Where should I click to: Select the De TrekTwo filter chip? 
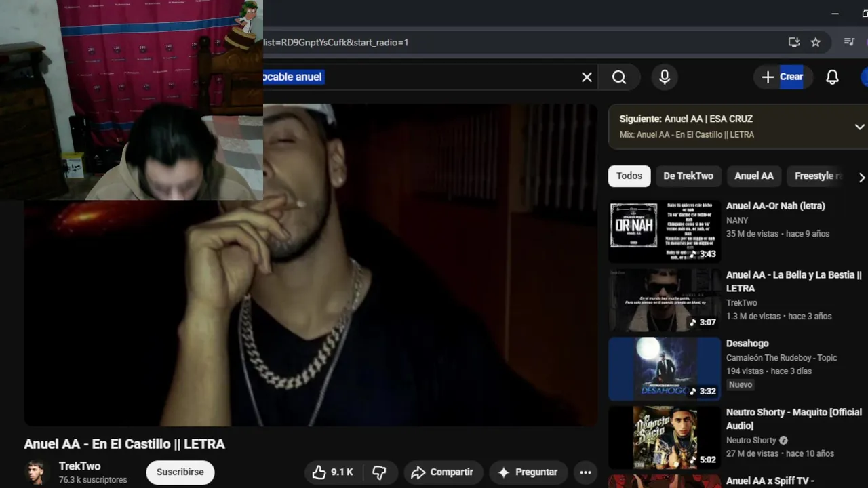click(688, 176)
